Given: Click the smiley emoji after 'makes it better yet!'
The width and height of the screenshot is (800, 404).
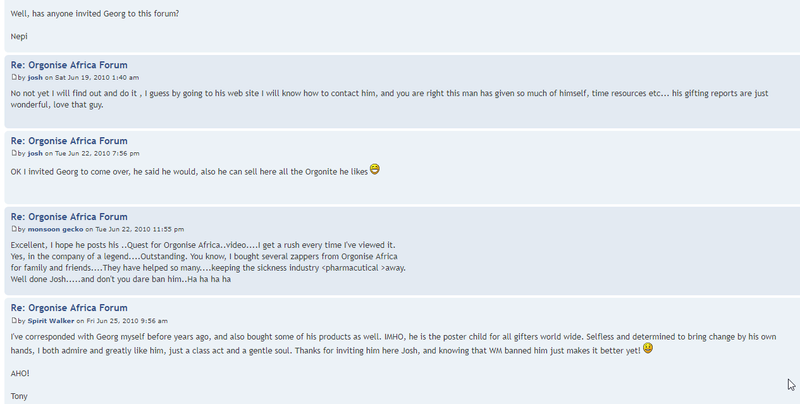Looking at the screenshot, I should pyautogui.click(x=648, y=348).
